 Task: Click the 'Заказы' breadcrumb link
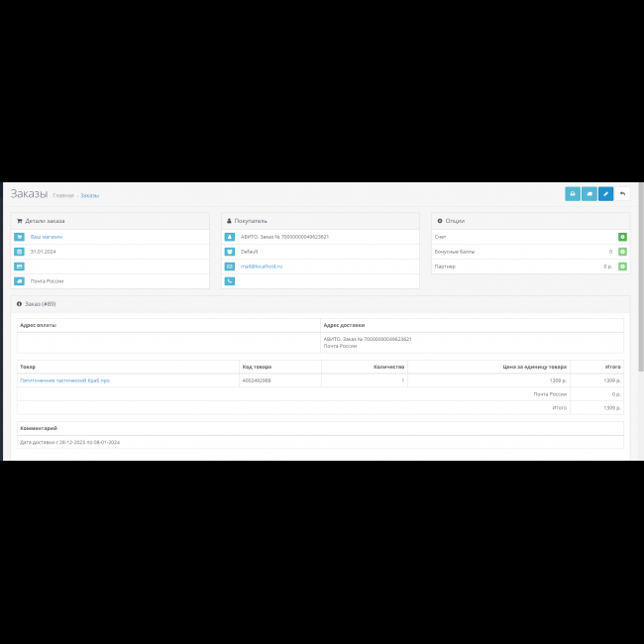(x=89, y=195)
